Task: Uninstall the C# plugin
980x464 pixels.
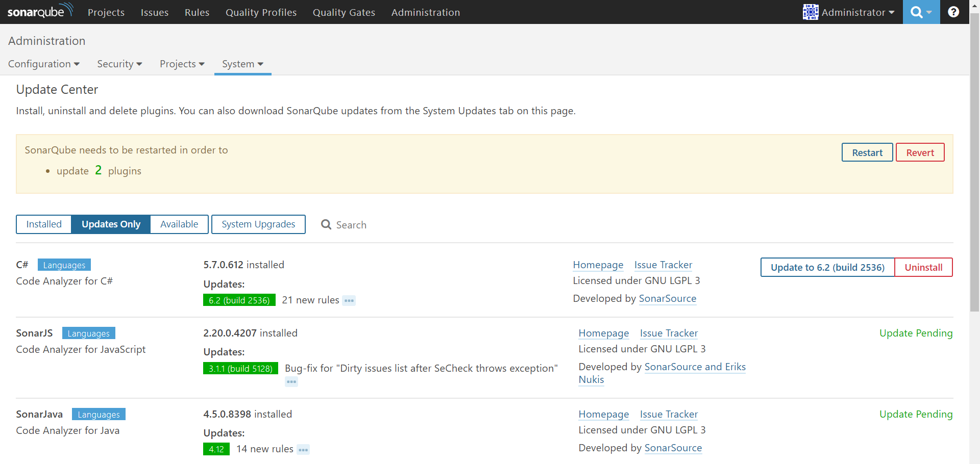Action: pyautogui.click(x=923, y=267)
